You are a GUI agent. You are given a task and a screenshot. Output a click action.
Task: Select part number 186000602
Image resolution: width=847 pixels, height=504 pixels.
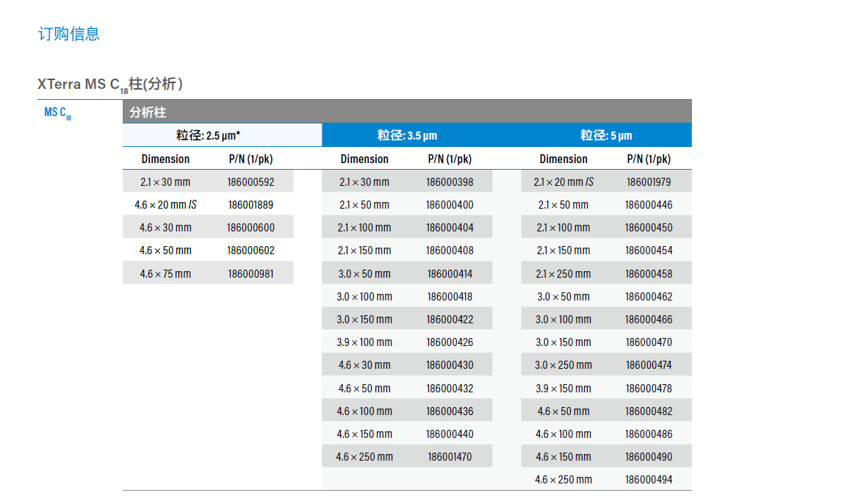pos(251,250)
